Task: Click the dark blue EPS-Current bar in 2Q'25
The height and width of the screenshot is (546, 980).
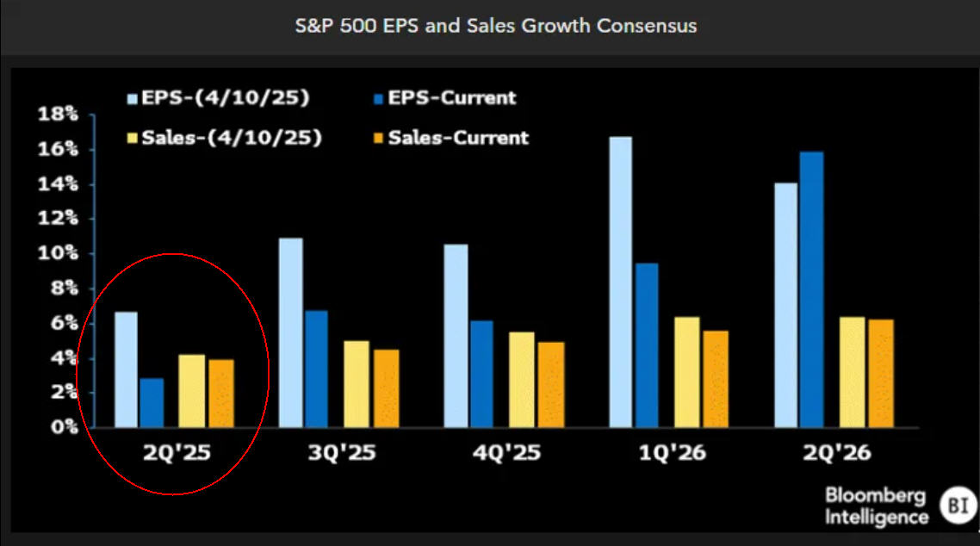Action: [152, 403]
